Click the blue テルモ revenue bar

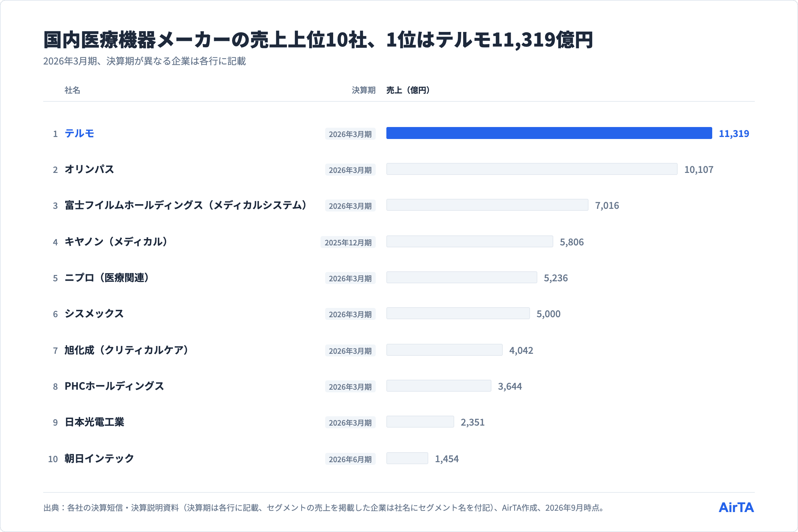coord(549,133)
